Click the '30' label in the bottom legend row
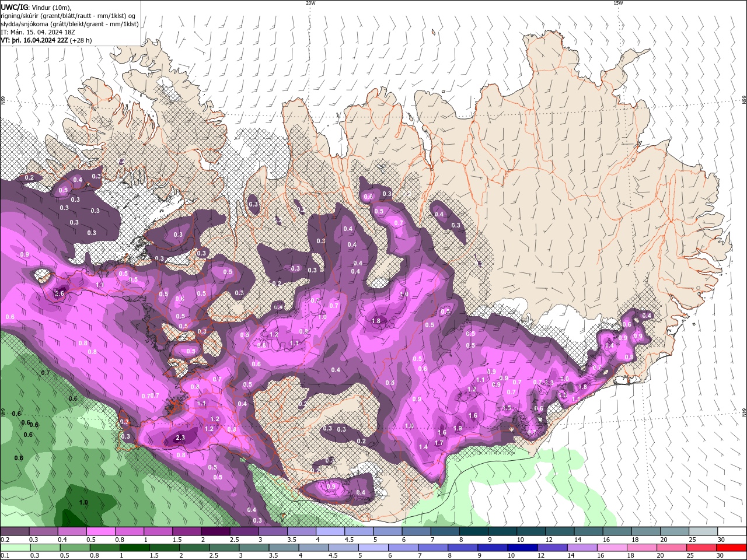The width and height of the screenshot is (747, 560). (x=721, y=556)
